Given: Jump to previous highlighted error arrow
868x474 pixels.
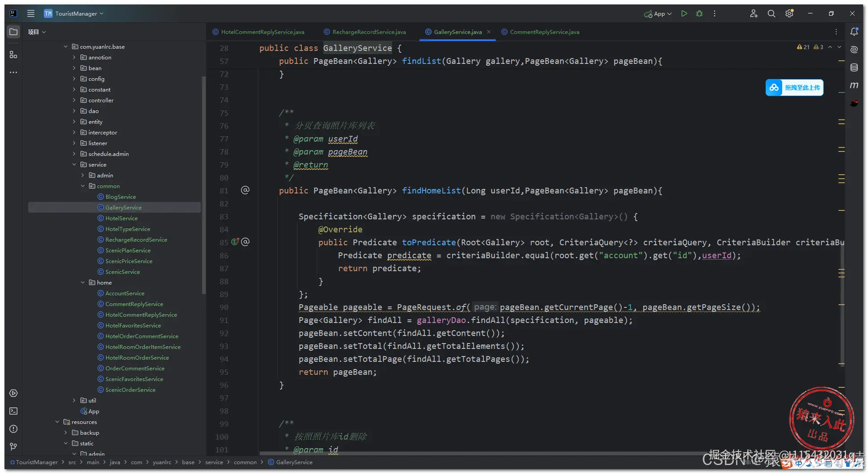Looking at the screenshot, I should pos(830,47).
